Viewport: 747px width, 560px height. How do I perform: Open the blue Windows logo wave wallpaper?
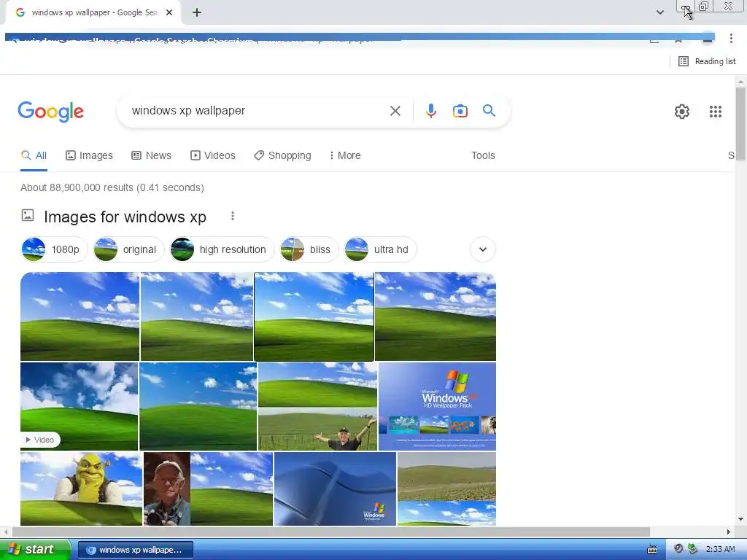(x=335, y=489)
